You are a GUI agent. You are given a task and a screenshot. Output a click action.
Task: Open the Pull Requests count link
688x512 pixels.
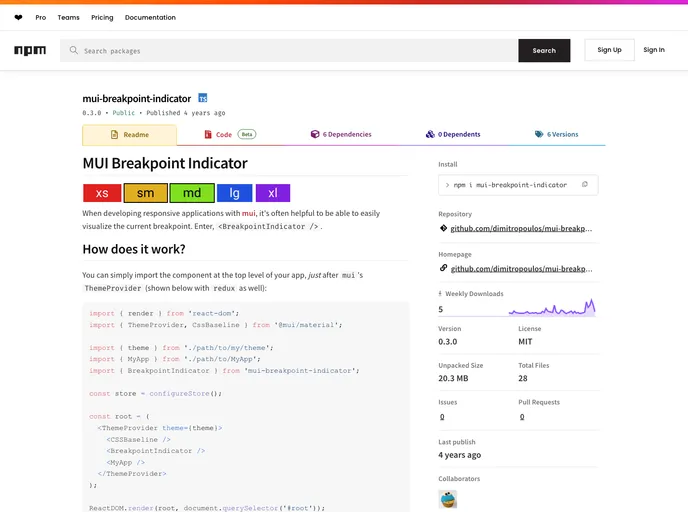pos(522,417)
